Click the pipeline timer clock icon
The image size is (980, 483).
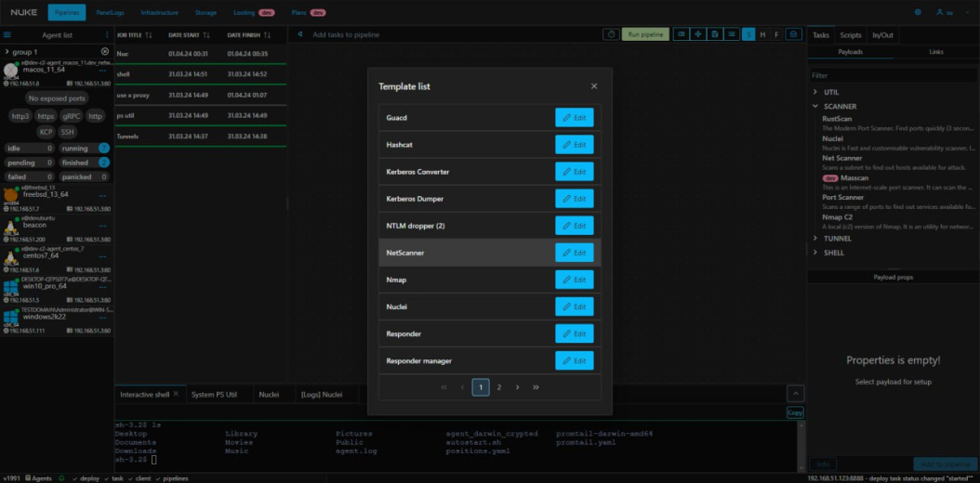click(611, 34)
